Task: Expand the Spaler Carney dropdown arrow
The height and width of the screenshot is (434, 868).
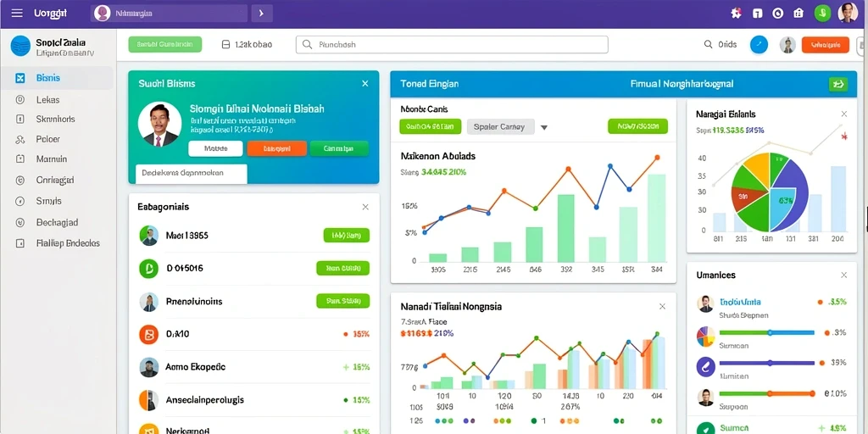Action: [x=543, y=127]
